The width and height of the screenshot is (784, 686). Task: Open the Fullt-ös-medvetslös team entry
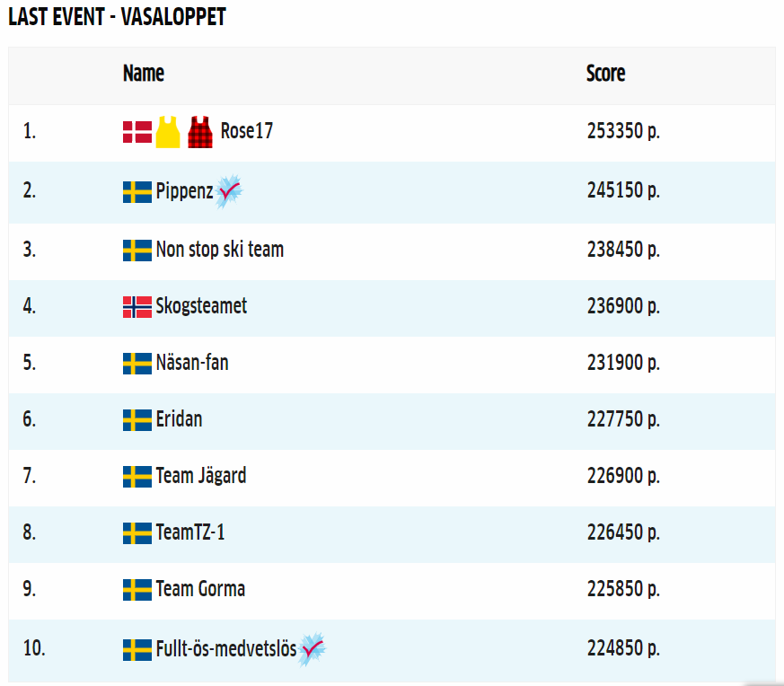225,648
